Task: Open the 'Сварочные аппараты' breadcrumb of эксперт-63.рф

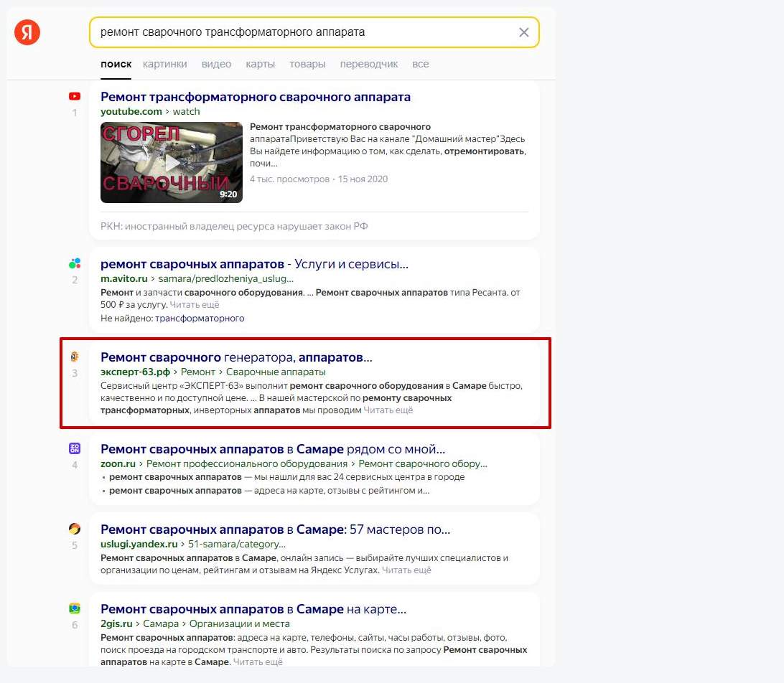Action: point(276,372)
